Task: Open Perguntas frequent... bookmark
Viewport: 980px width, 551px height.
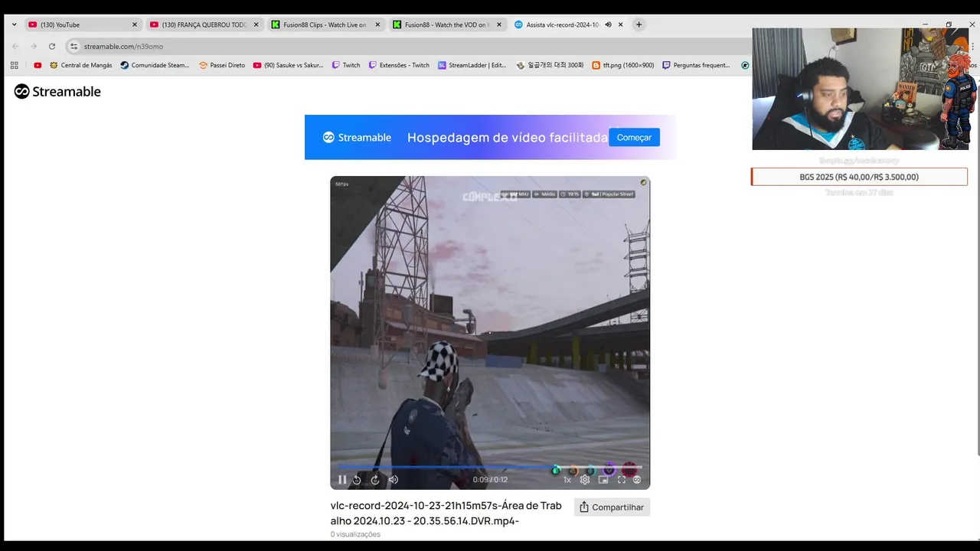Action: (696, 65)
